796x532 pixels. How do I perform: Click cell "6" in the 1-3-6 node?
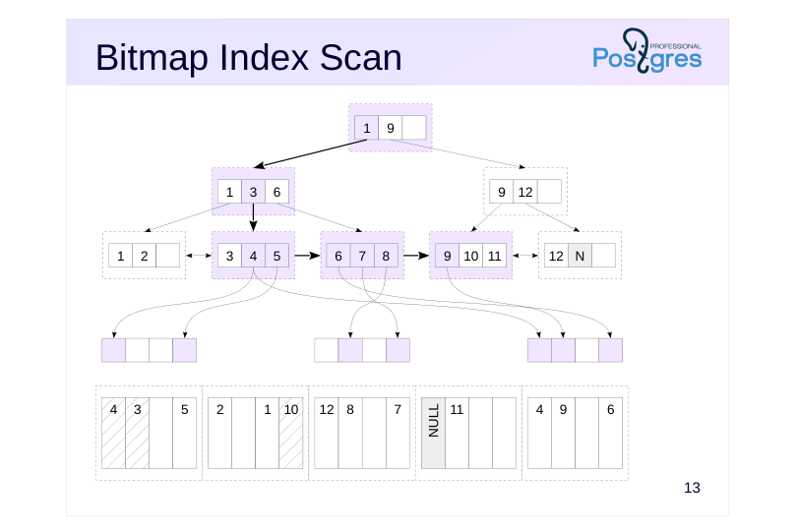point(277,192)
